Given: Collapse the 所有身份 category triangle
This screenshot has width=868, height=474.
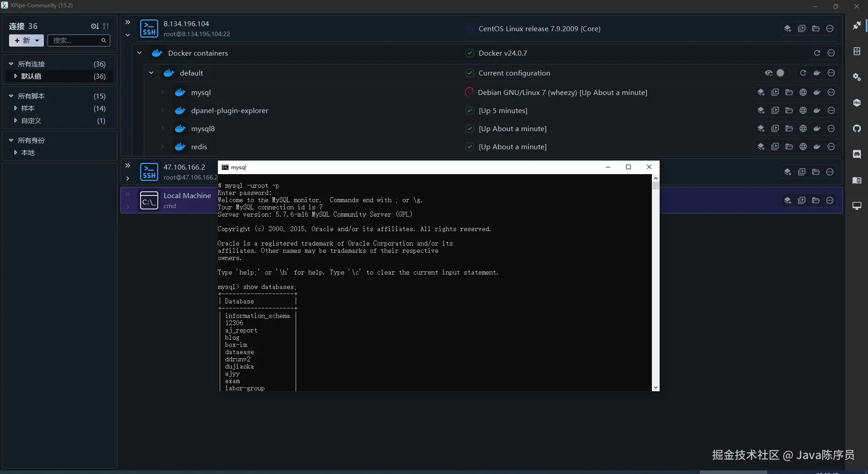Looking at the screenshot, I should 11,141.
